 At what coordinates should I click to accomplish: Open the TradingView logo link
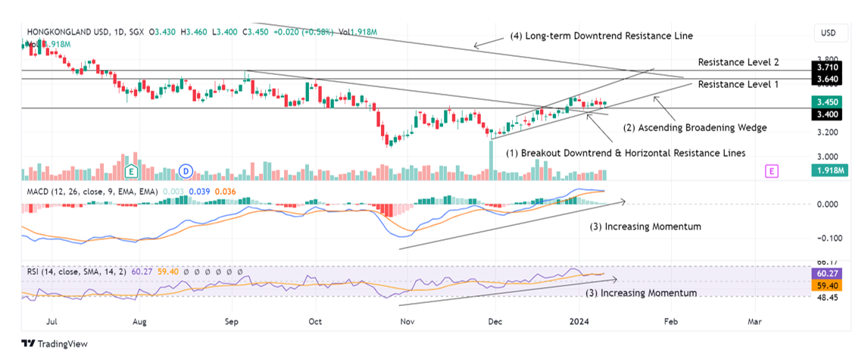coord(55,344)
